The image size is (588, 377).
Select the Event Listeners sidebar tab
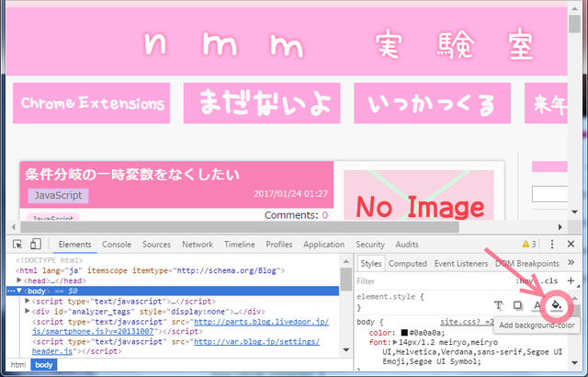[461, 264]
